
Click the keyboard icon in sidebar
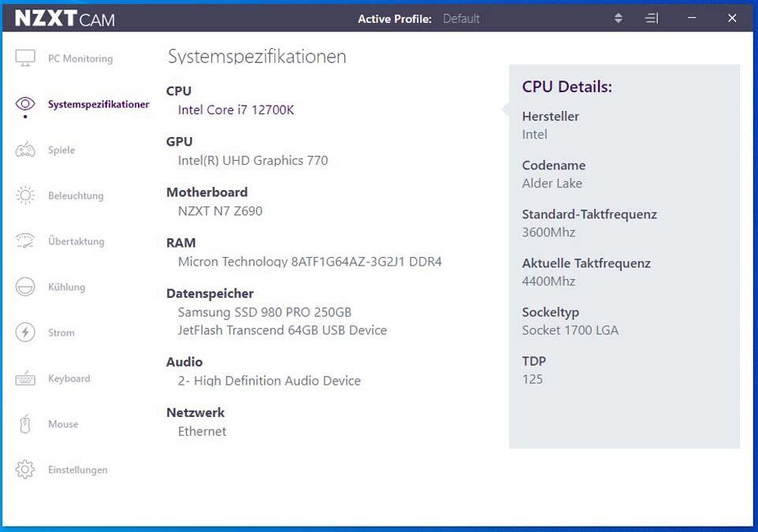pyautogui.click(x=25, y=378)
